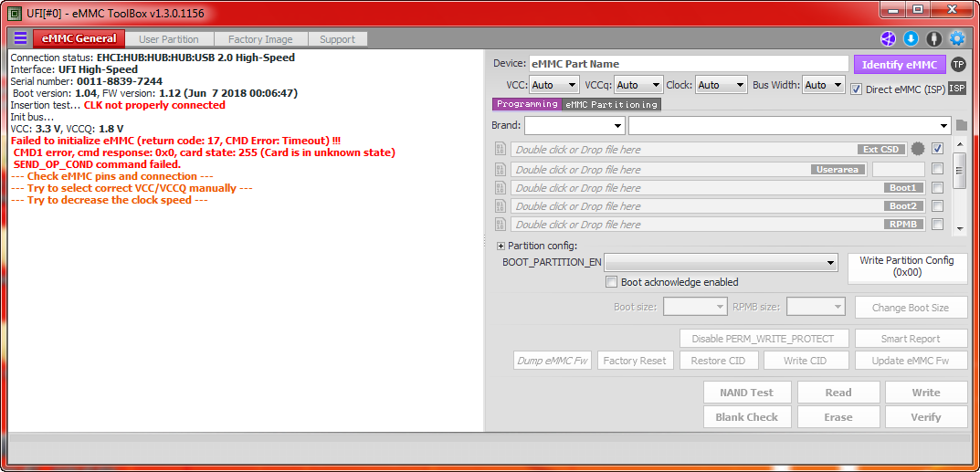Switch to the eMMC General tab
This screenshot has width=980, height=472.
(79, 38)
